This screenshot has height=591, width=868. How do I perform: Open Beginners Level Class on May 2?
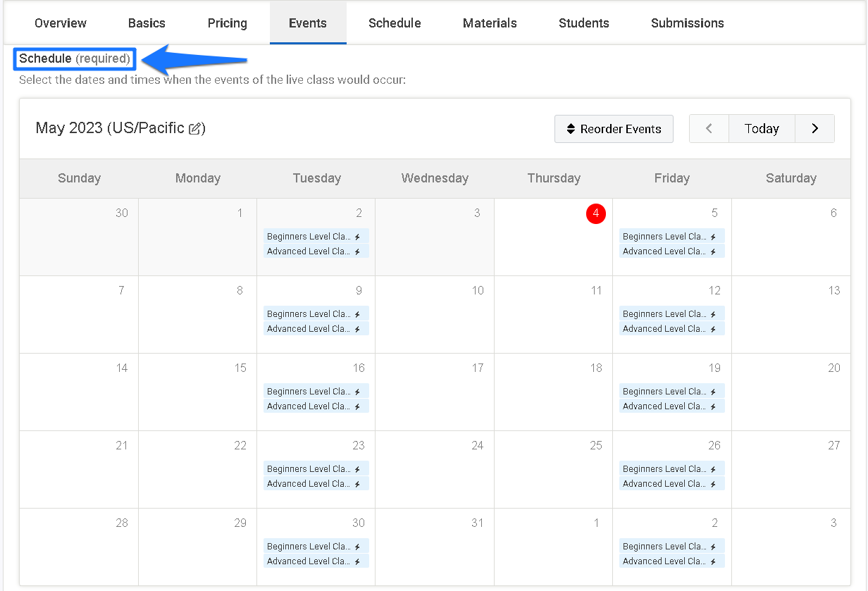(x=316, y=237)
